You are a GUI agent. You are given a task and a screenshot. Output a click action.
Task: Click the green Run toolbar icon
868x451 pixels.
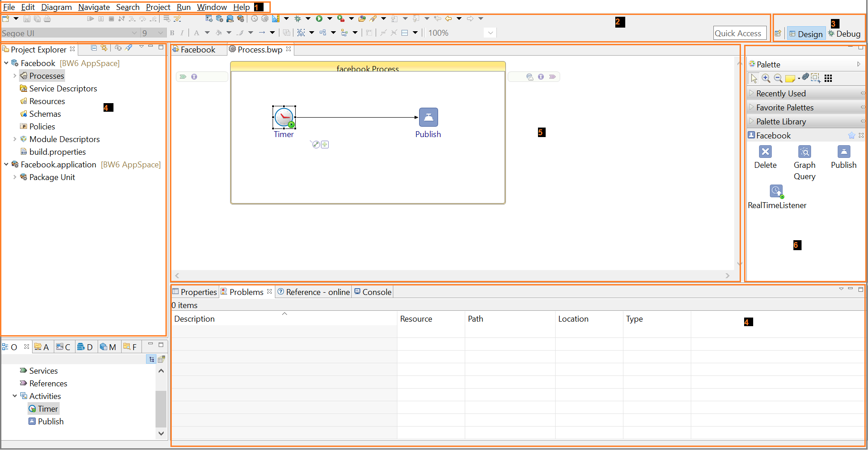(x=319, y=19)
